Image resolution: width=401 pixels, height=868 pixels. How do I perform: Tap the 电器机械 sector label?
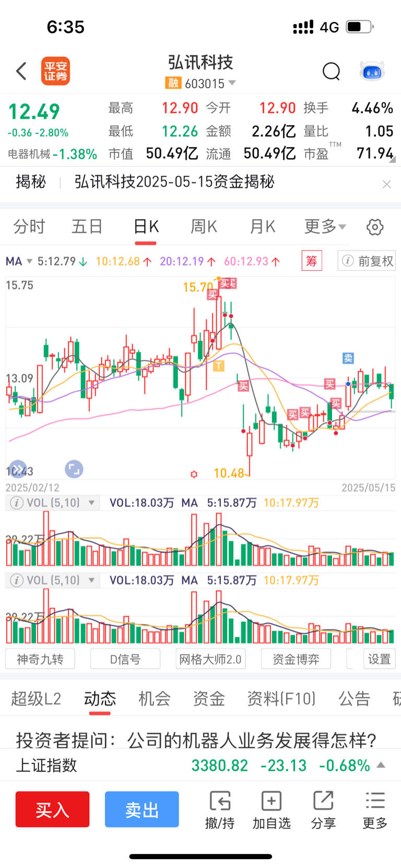click(x=29, y=154)
